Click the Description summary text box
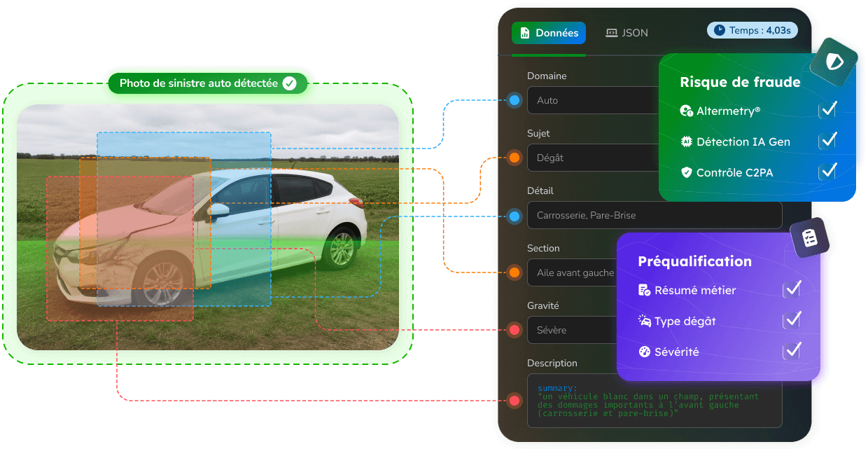The width and height of the screenshot is (868, 449). pyautogui.click(x=654, y=401)
